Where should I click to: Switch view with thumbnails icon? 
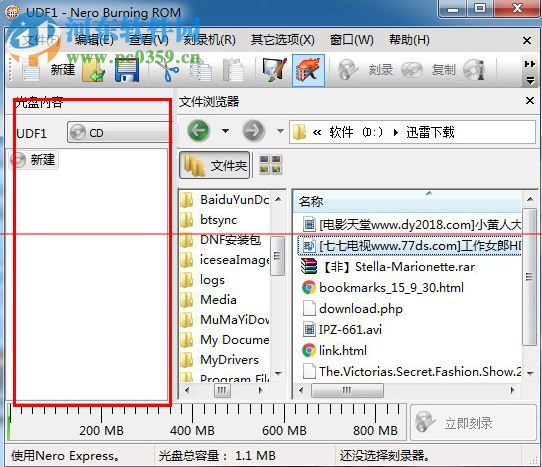271,165
